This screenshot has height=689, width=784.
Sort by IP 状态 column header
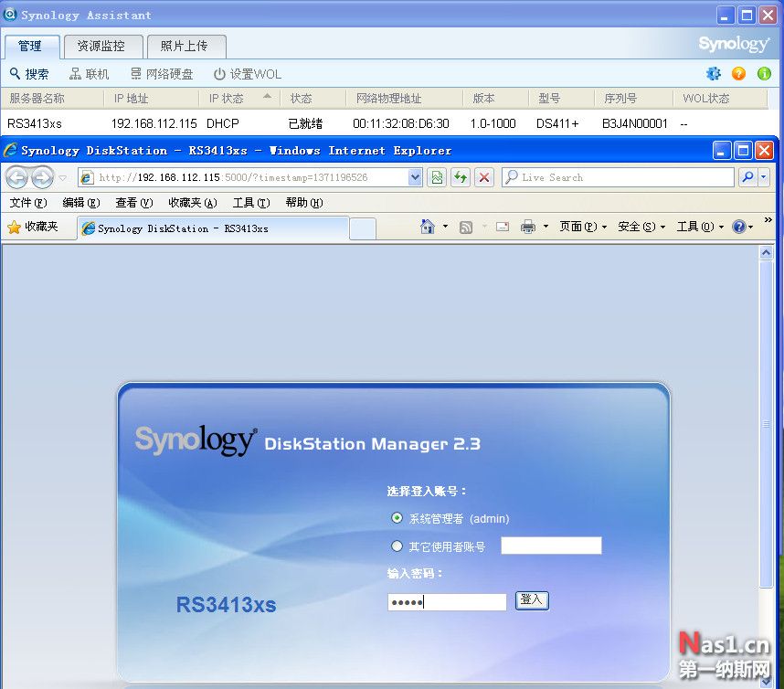[x=240, y=99]
